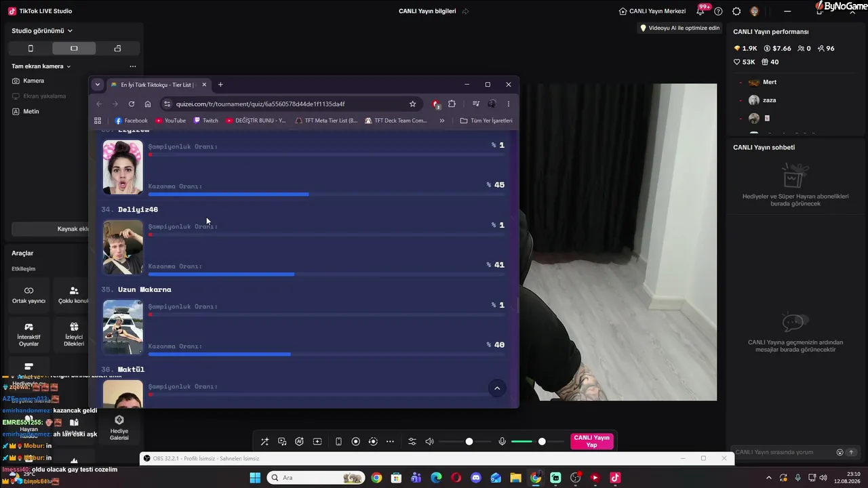Mute the speaker audio
This screenshot has width=868, height=488.
[x=429, y=442]
